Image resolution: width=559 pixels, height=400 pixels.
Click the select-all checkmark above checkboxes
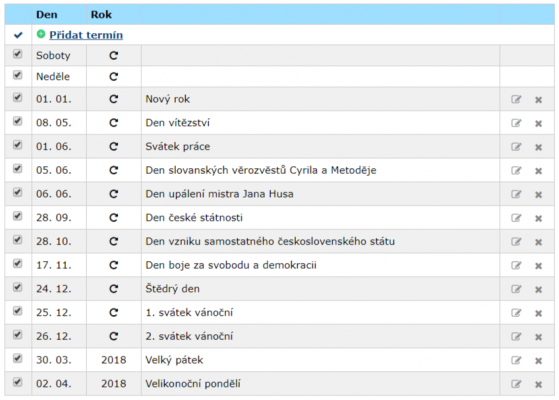tap(18, 35)
